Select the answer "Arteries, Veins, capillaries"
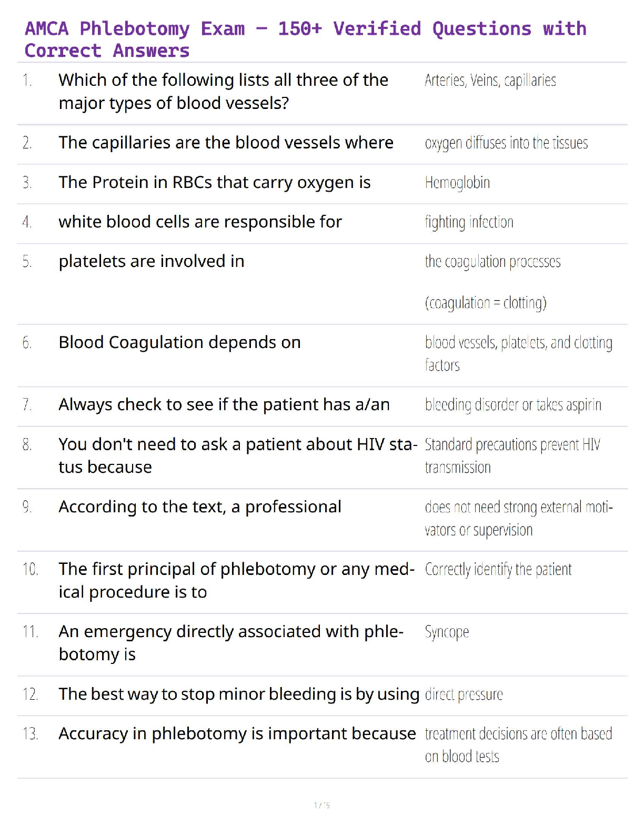The image size is (644, 834). pos(490,81)
